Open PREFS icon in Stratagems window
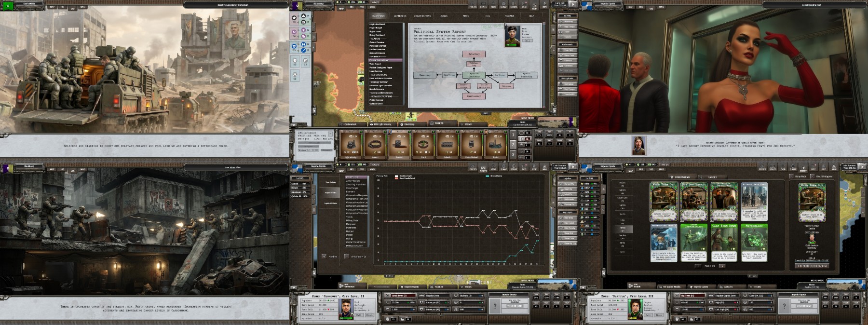 click(762, 167)
